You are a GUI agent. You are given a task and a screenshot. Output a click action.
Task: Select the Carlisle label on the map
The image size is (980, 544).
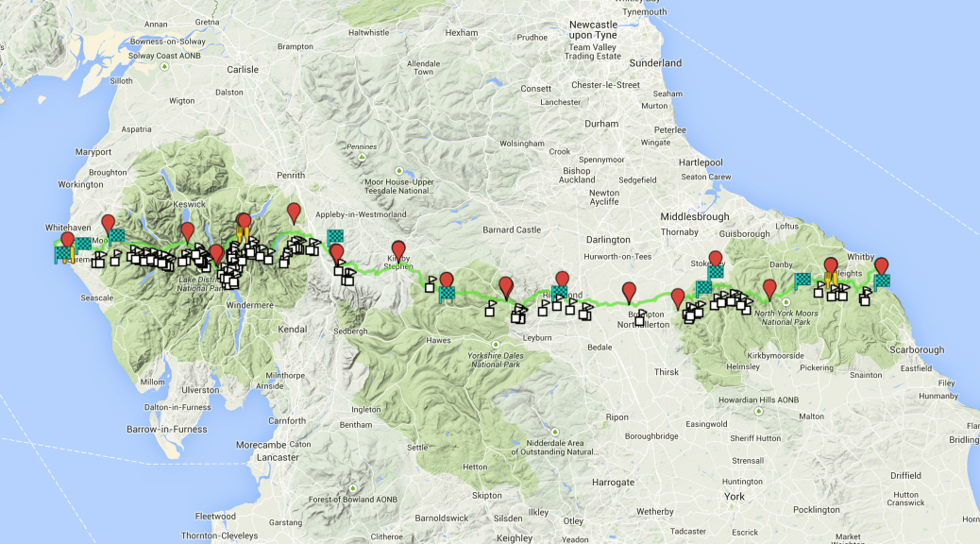tap(242, 69)
